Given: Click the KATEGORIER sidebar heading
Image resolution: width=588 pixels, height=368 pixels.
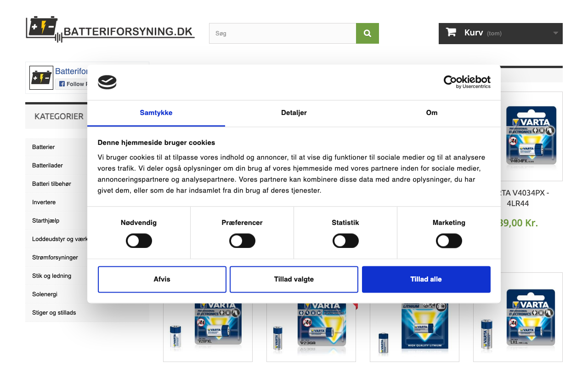Looking at the screenshot, I should pos(59,116).
